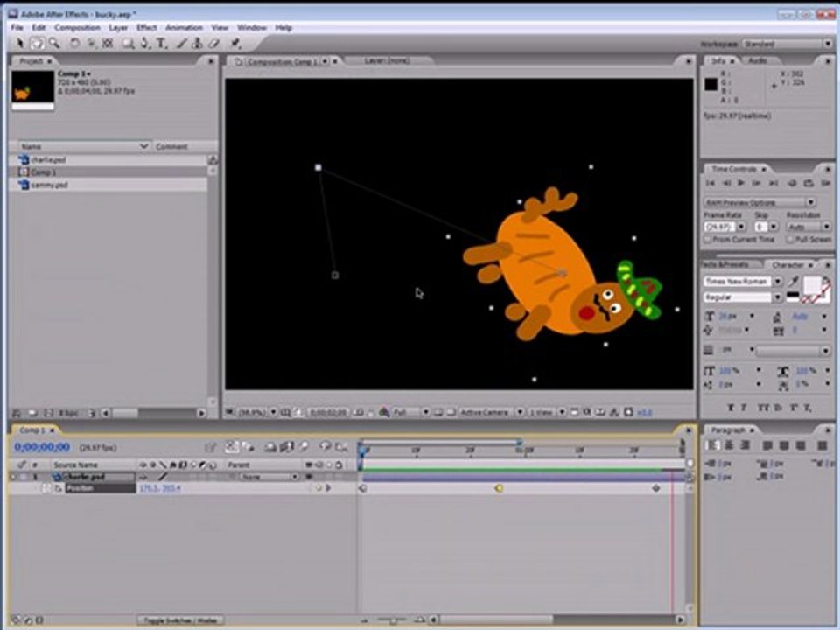The image size is (840, 630).
Task: Click faux bold icon in Character panel
Action: 730,408
